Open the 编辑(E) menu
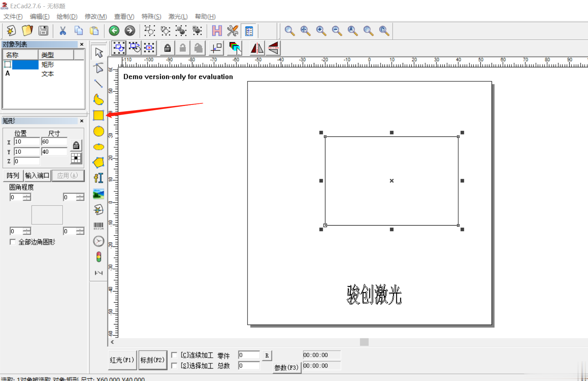This screenshot has height=381, width=588. [40, 16]
